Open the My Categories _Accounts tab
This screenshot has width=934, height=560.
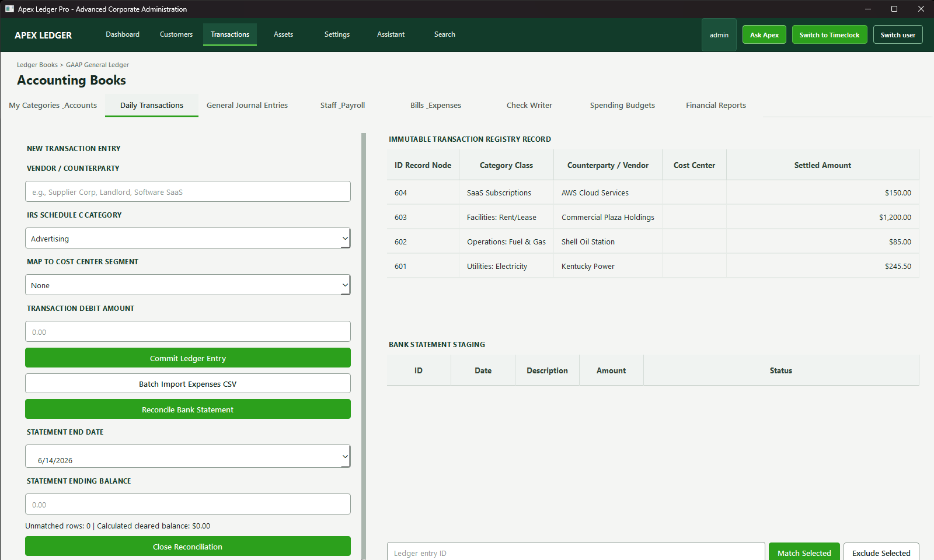click(53, 106)
